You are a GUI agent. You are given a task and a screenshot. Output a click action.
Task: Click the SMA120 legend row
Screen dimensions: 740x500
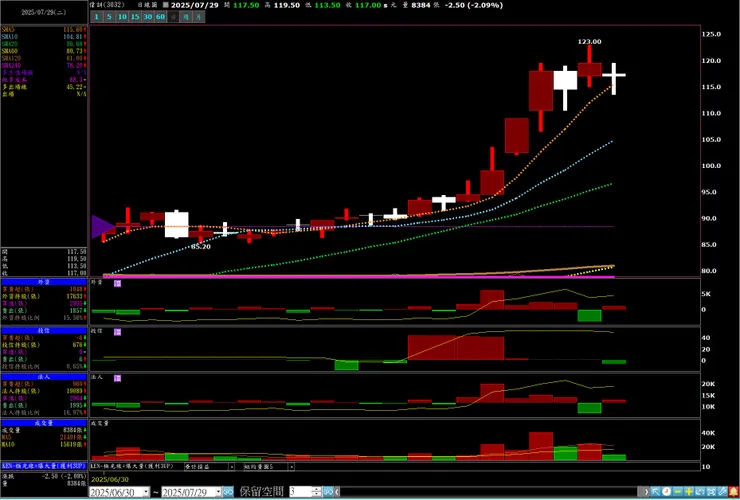click(x=44, y=58)
